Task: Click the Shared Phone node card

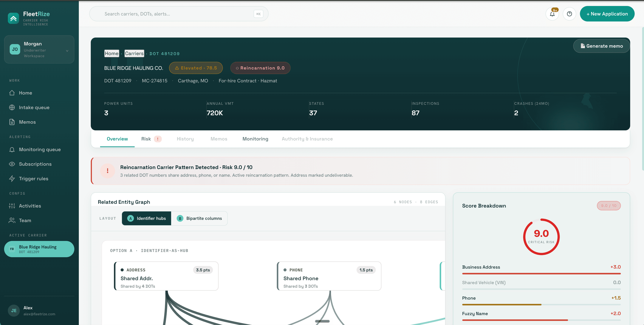Action: 329,276
